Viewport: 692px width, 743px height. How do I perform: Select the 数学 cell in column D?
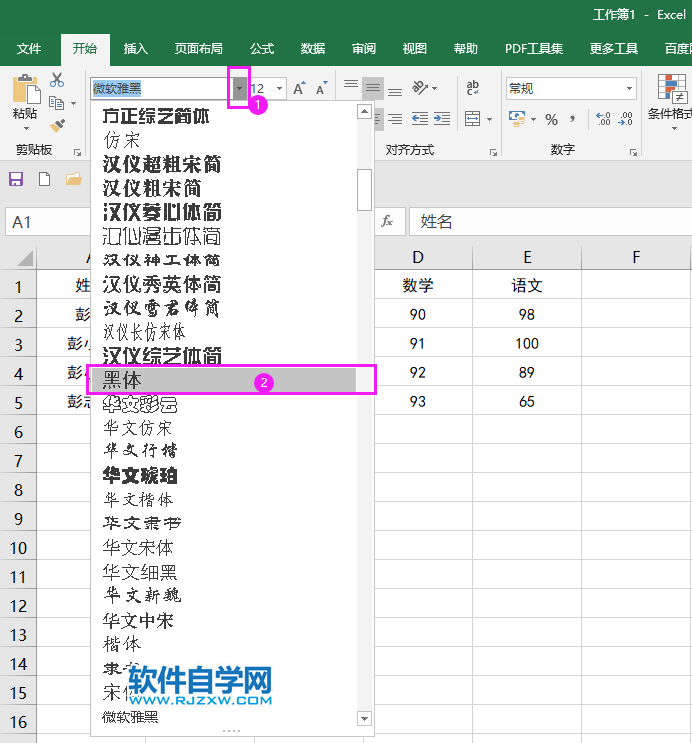pos(418,285)
